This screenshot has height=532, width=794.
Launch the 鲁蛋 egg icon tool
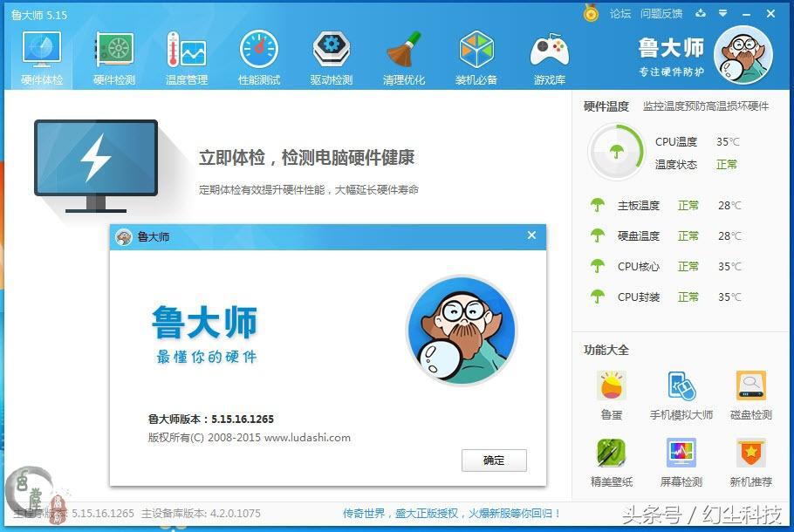[x=611, y=385]
